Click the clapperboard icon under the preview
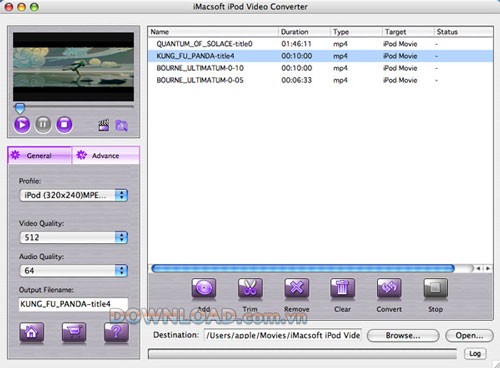500x368 pixels. tap(104, 125)
